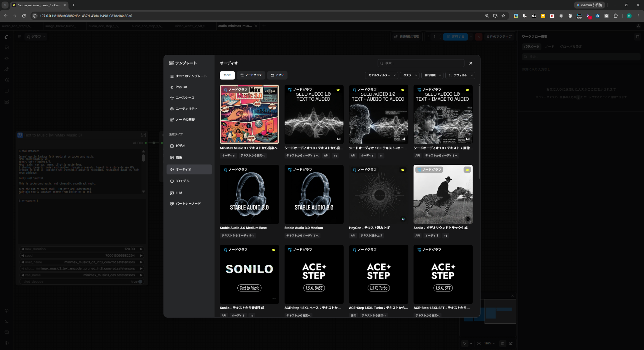Close the audio_minimax_mus workflow tab

pyautogui.click(x=256, y=26)
